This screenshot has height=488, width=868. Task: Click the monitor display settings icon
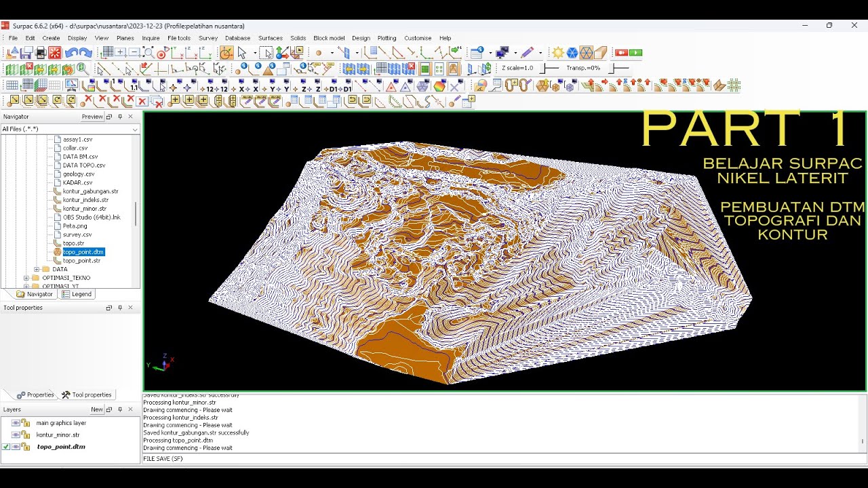coord(71,85)
